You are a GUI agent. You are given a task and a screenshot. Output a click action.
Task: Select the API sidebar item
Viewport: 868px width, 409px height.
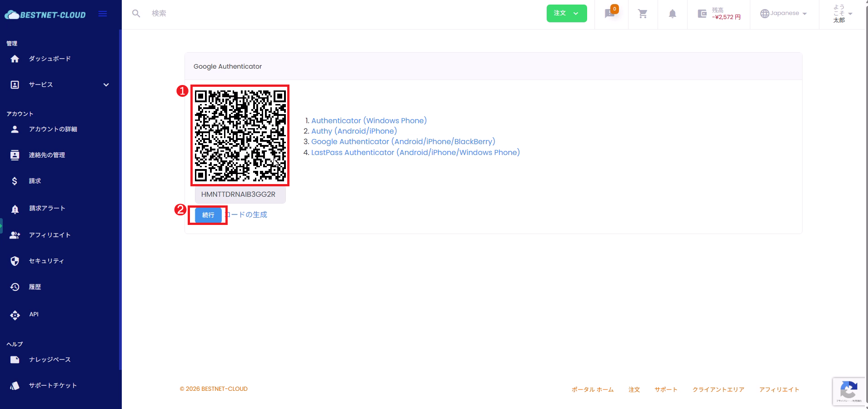[x=34, y=314]
